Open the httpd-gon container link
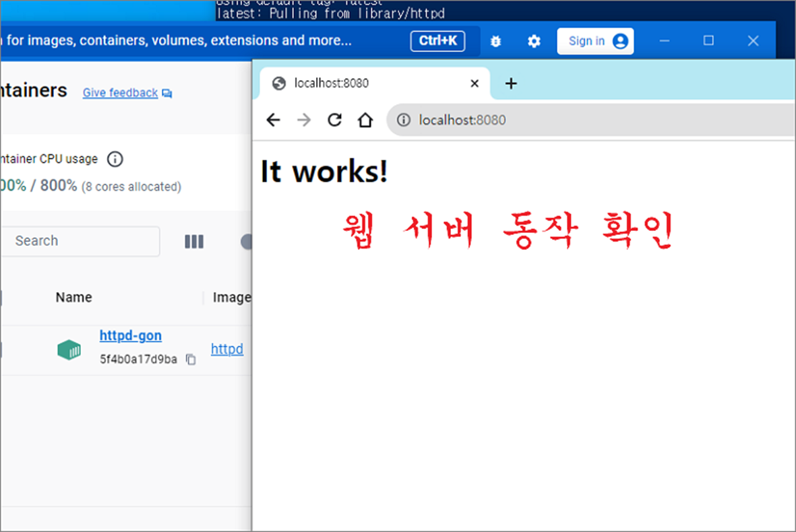Viewport: 796px width, 532px height. [x=131, y=335]
